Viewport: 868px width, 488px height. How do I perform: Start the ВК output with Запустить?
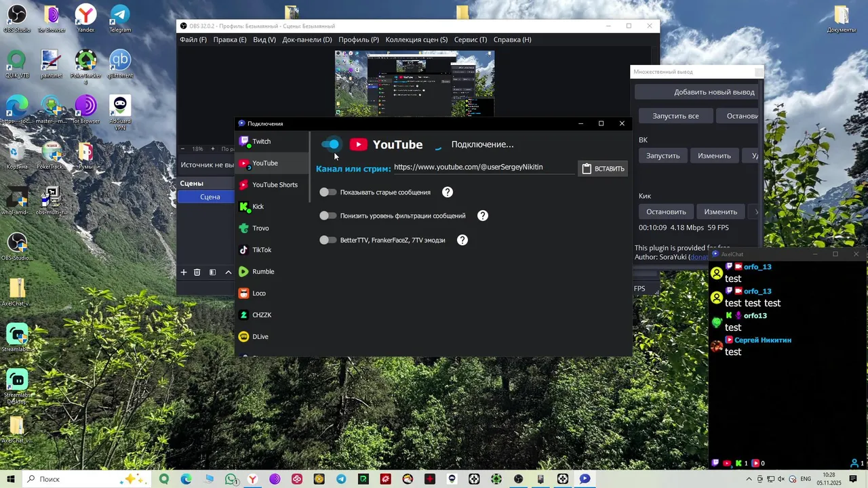(x=663, y=156)
